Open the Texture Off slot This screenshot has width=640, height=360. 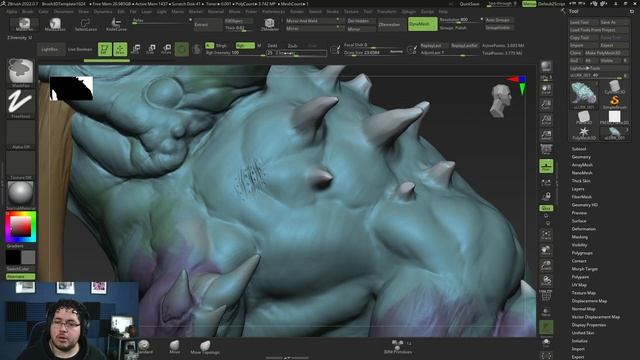tap(20, 165)
